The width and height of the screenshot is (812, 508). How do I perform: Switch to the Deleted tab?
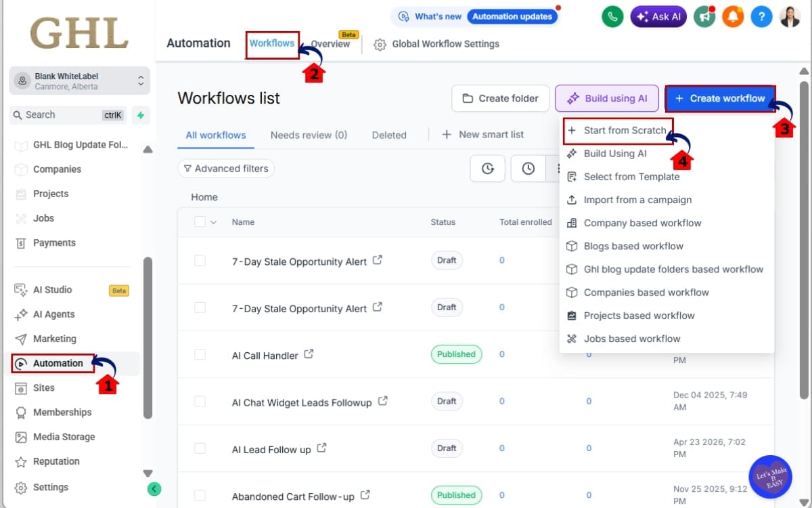pos(389,135)
